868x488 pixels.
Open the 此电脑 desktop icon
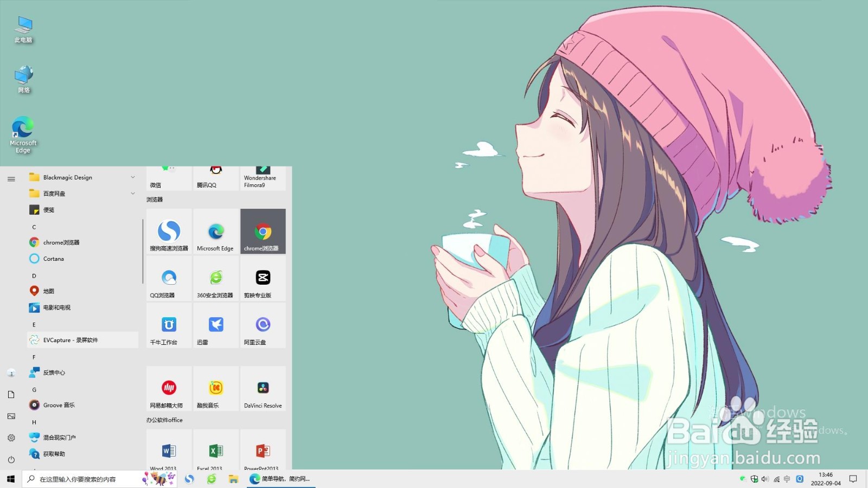pos(23,30)
